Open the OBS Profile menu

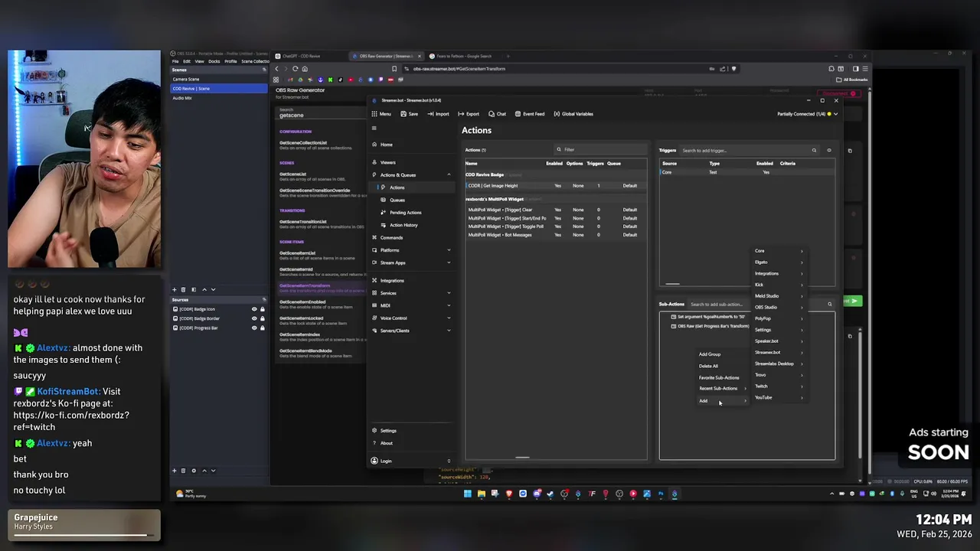point(230,61)
